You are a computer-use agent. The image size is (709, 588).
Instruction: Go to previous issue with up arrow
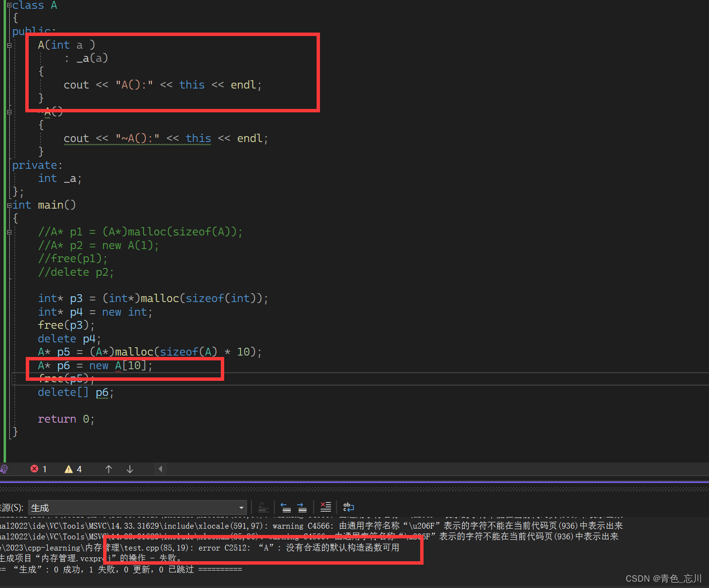108,469
